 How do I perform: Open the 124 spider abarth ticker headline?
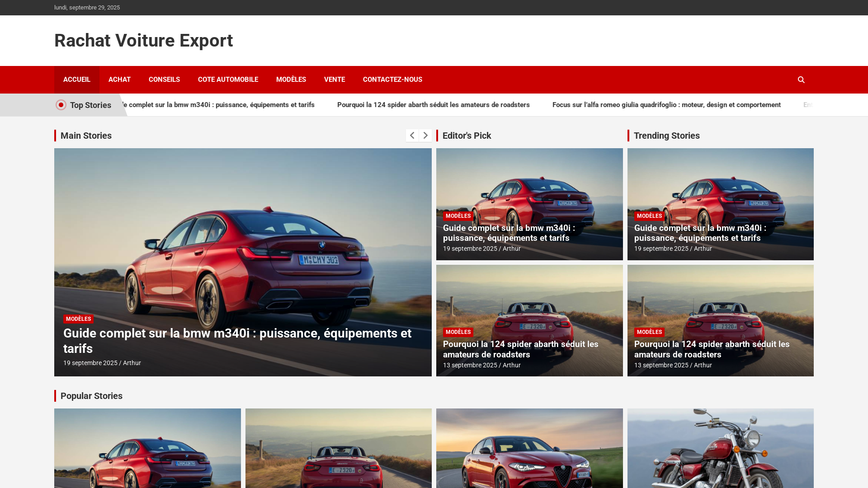433,105
